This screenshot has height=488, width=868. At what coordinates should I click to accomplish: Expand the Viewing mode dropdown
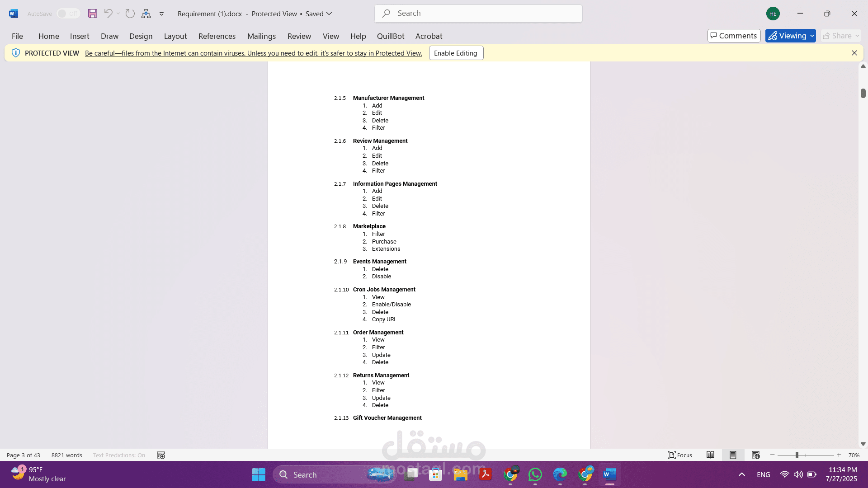(x=812, y=36)
